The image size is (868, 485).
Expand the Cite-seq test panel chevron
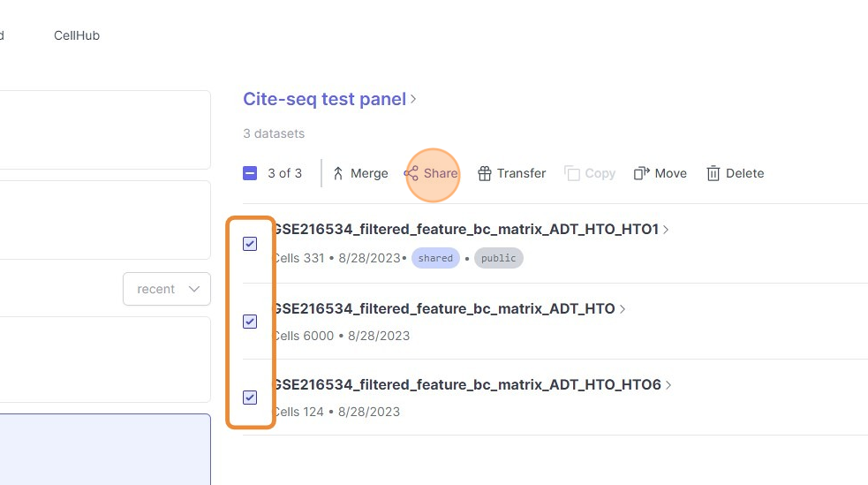tap(414, 99)
